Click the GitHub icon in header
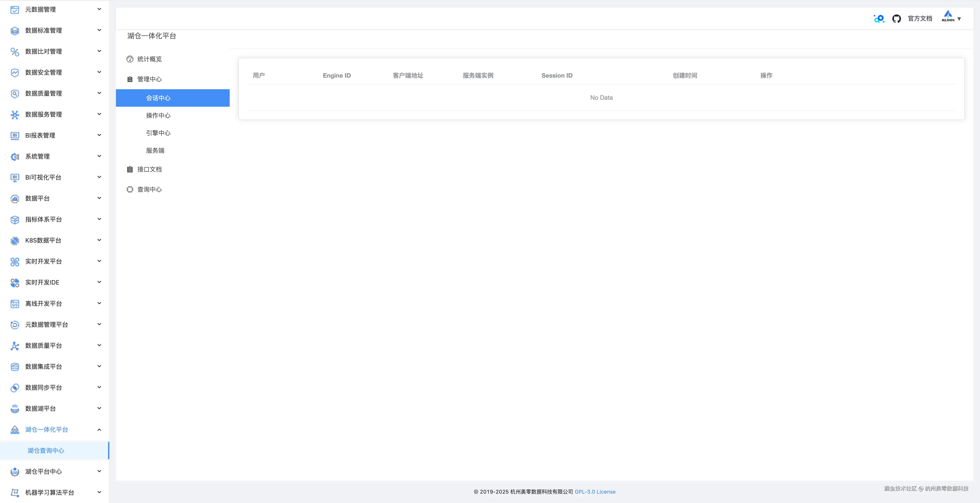This screenshot has height=503, width=980. click(x=896, y=19)
